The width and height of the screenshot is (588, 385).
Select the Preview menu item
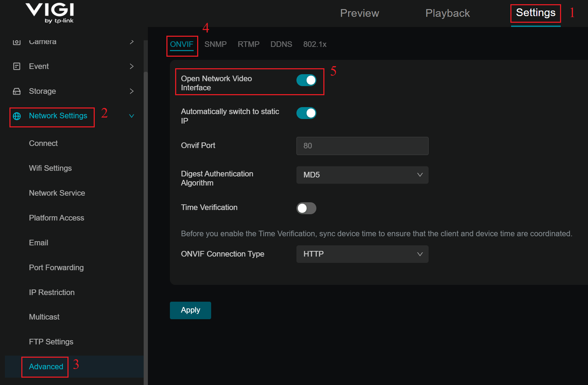point(359,13)
